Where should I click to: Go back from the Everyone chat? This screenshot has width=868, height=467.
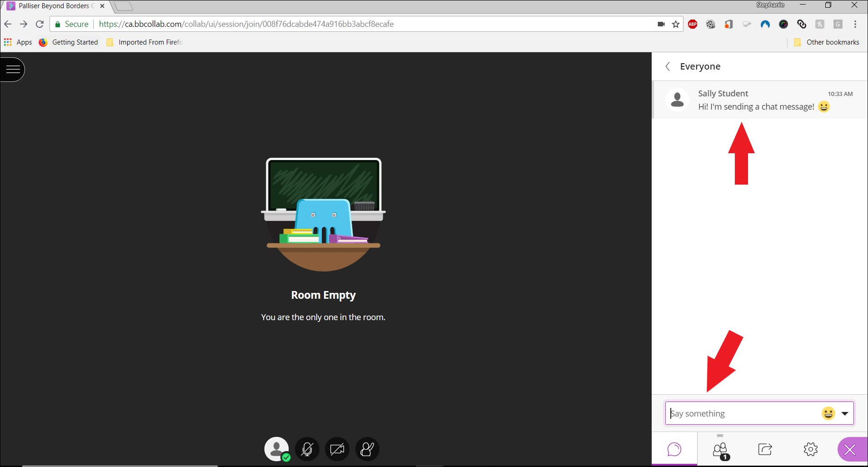(x=668, y=66)
